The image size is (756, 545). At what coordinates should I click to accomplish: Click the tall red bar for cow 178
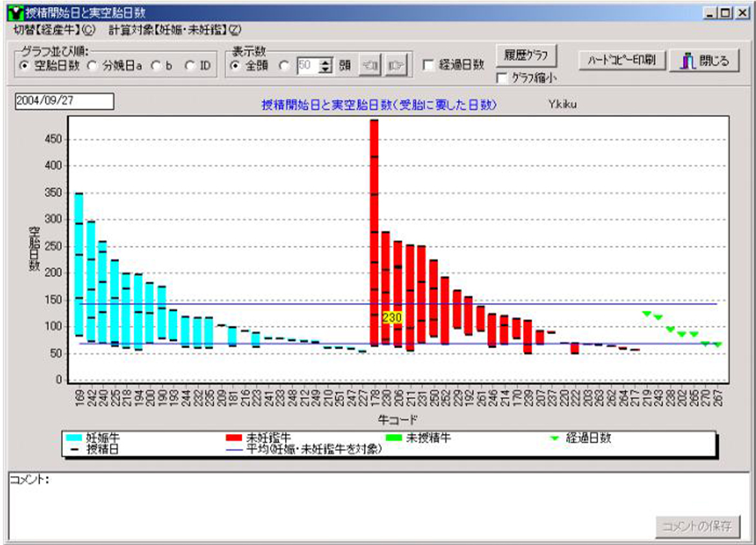coord(373,232)
